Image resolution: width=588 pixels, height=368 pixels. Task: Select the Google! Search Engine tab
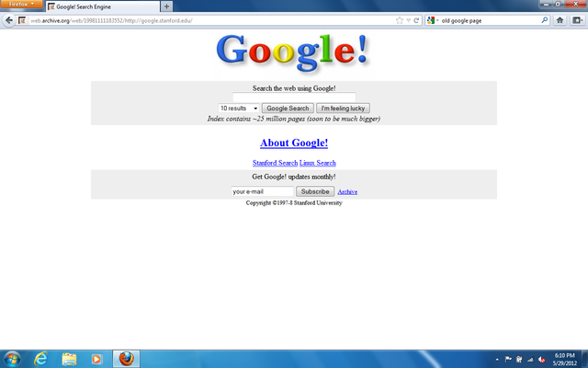102,6
